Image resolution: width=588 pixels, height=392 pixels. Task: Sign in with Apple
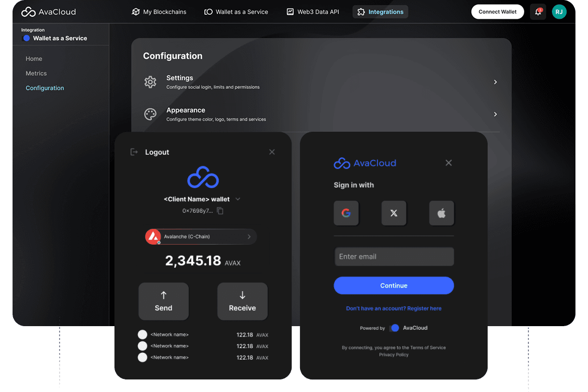click(x=441, y=213)
